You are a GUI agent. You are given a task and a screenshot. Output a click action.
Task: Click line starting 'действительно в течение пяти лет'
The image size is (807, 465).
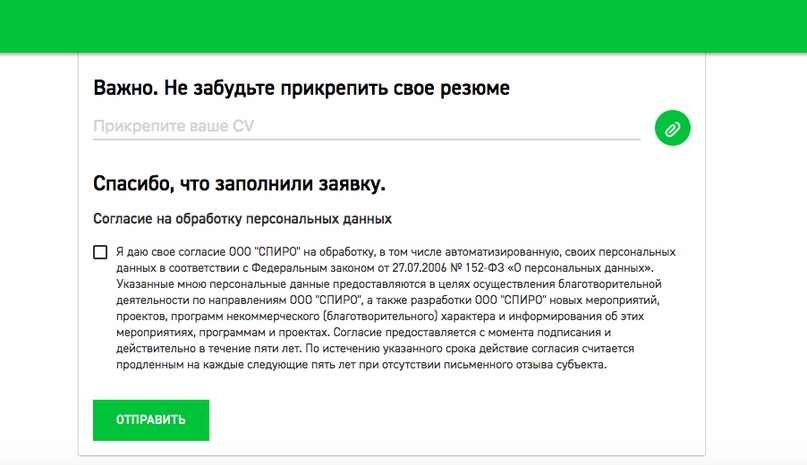[375, 349]
